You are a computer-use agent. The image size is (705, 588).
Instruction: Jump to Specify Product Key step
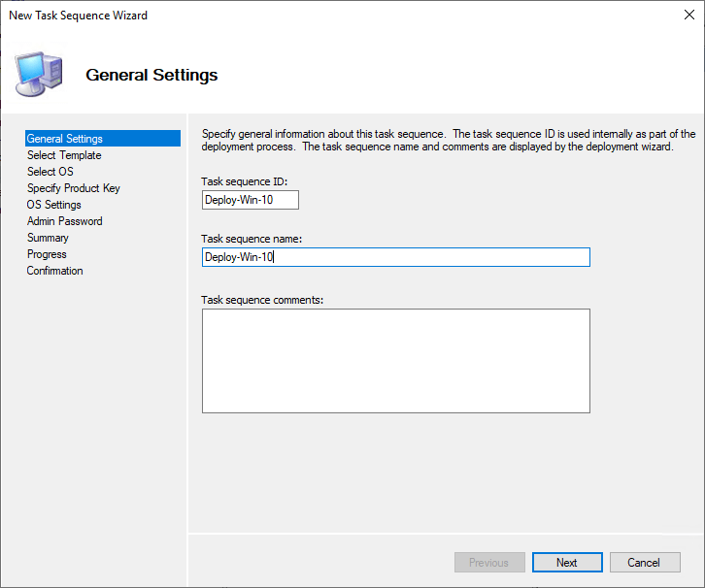coord(74,188)
